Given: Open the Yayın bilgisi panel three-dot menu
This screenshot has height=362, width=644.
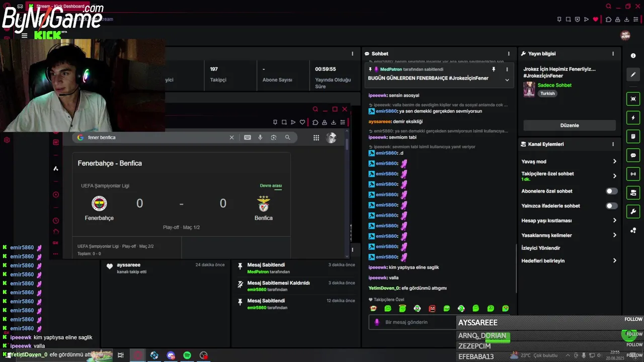Looking at the screenshot, I should pos(613,53).
